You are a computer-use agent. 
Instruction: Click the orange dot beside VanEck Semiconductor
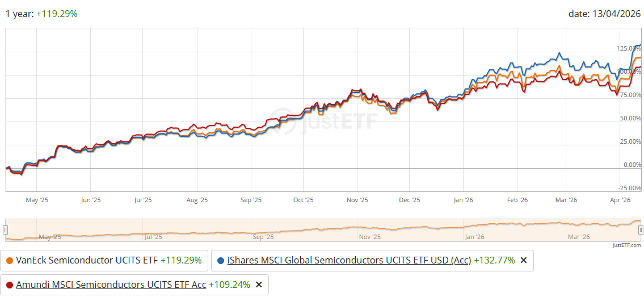point(10,261)
